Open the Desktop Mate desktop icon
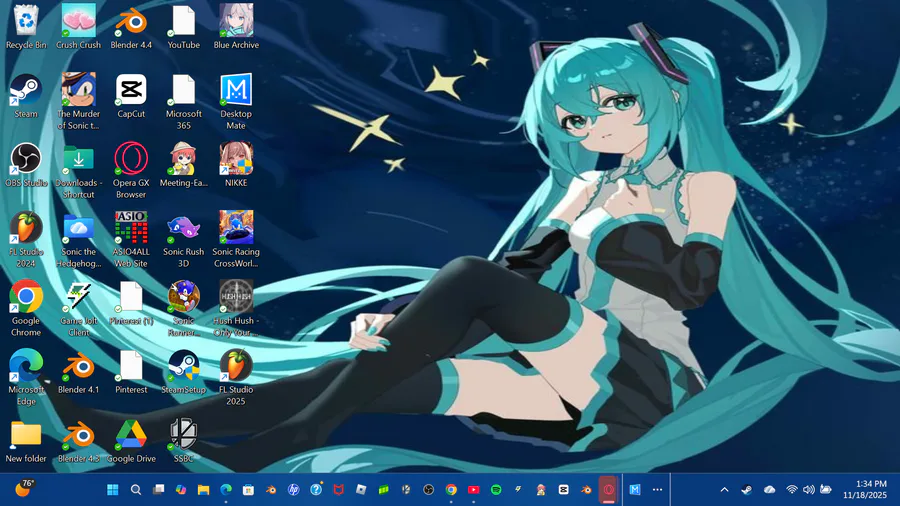 [236, 102]
